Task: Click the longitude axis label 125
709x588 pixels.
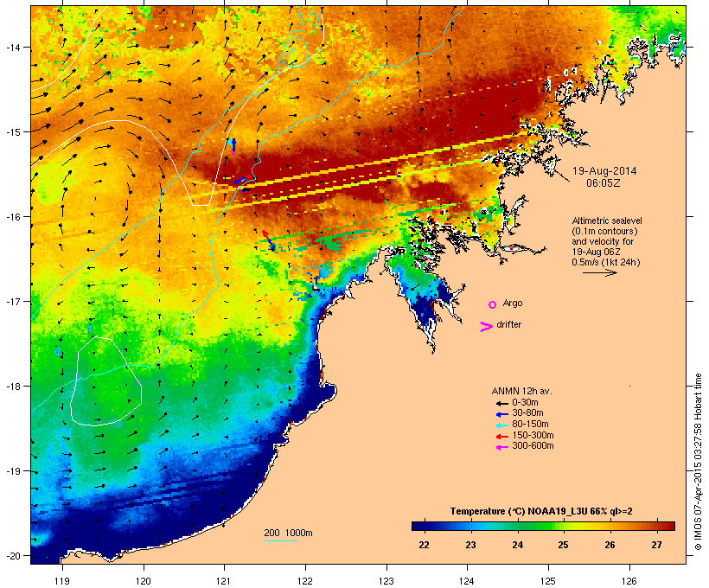Action: click(x=548, y=581)
